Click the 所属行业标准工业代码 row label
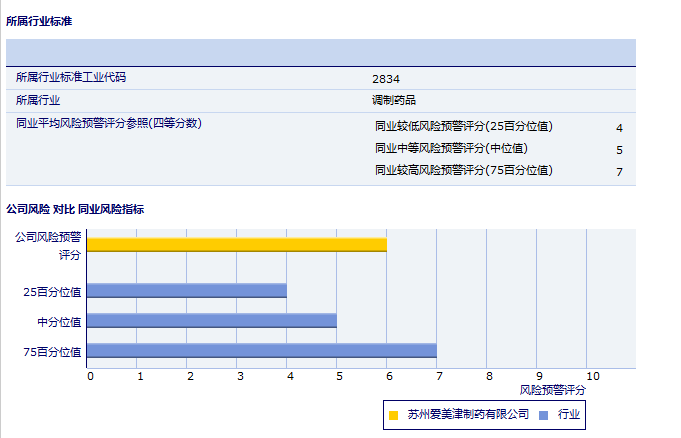 pos(71,77)
